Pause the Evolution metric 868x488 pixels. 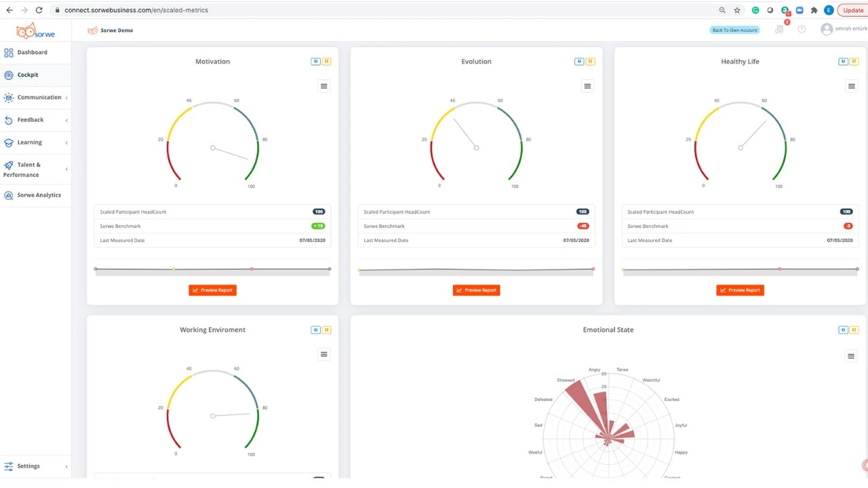point(591,62)
